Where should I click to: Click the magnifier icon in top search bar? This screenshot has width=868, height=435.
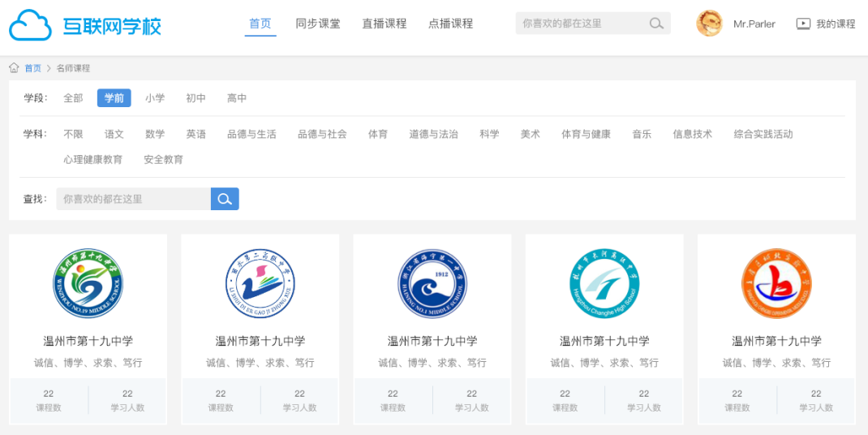coord(656,24)
